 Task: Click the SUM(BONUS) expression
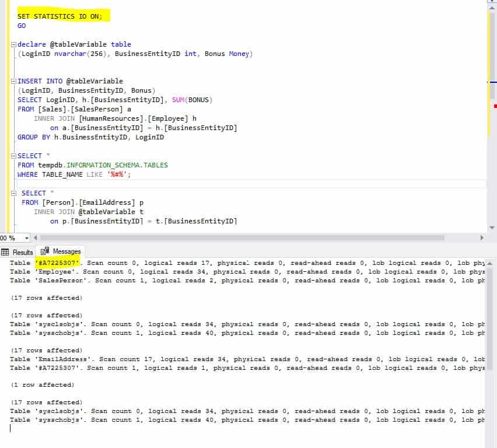click(x=192, y=100)
